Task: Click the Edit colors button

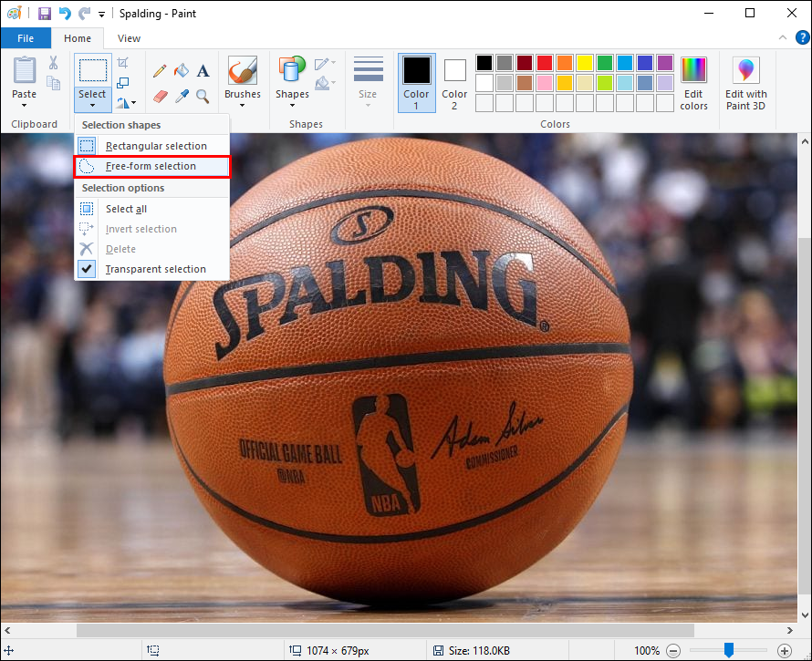Action: click(x=693, y=84)
